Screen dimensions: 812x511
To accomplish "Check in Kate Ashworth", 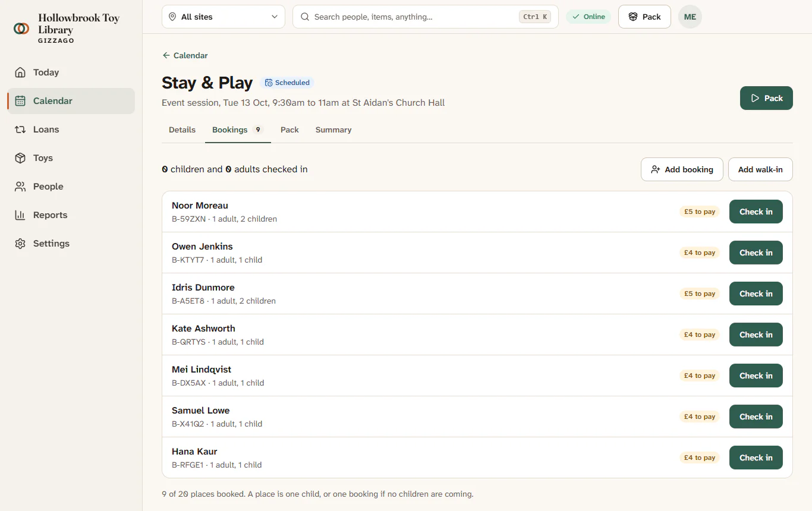I will (756, 335).
